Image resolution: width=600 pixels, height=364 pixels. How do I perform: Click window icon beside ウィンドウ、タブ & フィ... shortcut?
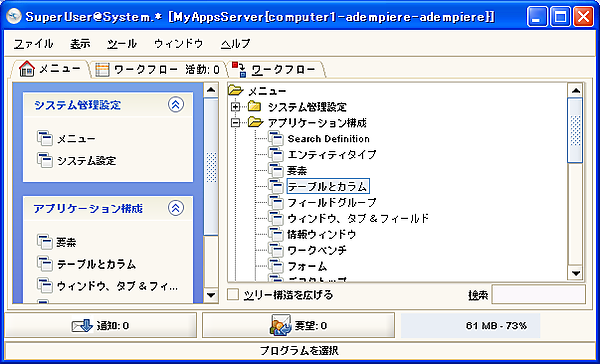[45, 286]
